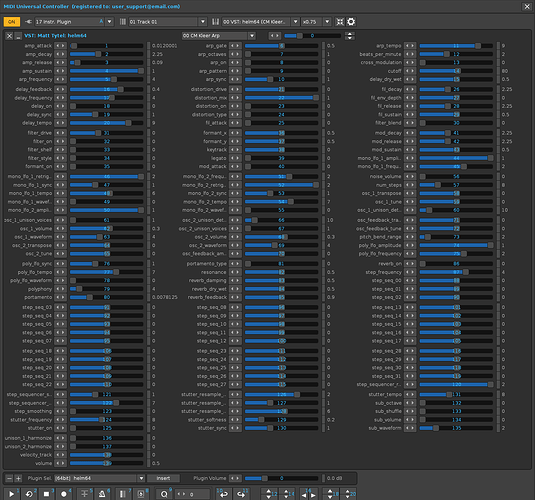Click the up/down arrows button numbered 20
535x500 pixels.
[348, 494]
